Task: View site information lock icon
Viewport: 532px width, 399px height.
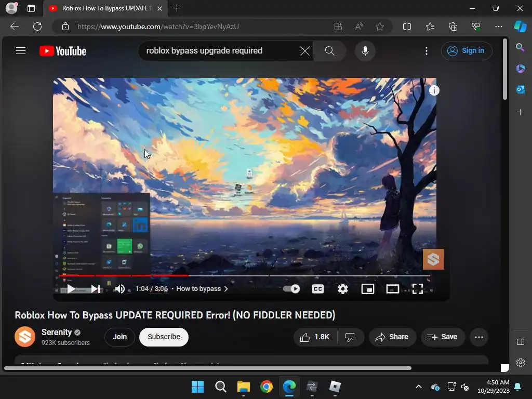Action: pyautogui.click(x=65, y=26)
